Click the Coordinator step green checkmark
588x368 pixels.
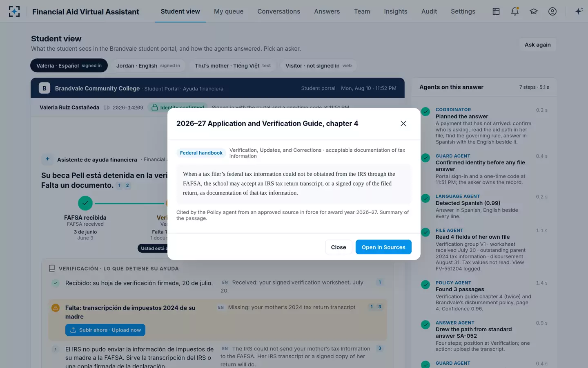425,111
